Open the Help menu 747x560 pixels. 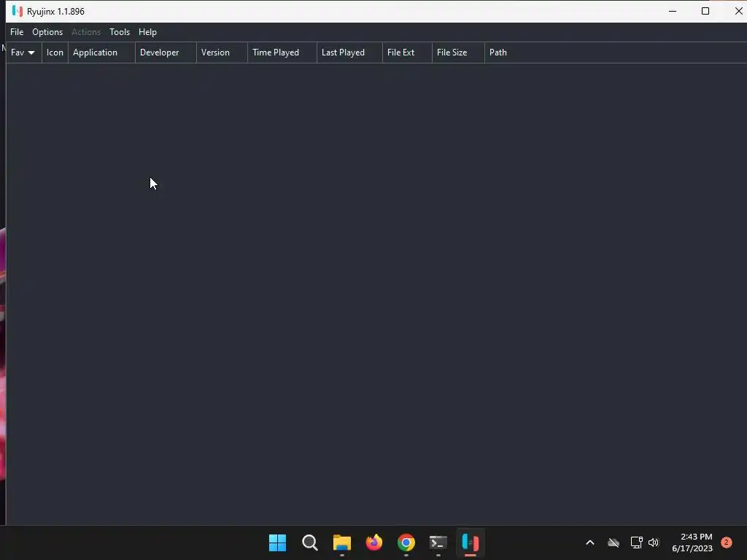(147, 32)
